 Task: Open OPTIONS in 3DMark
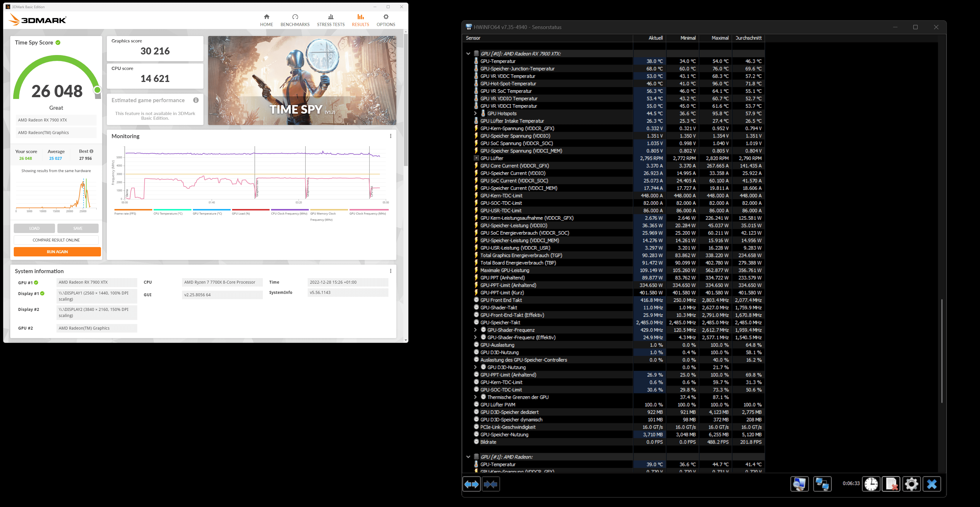[386, 20]
